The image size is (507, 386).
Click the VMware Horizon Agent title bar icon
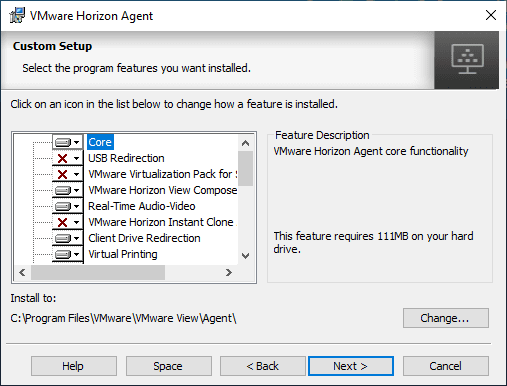(17, 15)
